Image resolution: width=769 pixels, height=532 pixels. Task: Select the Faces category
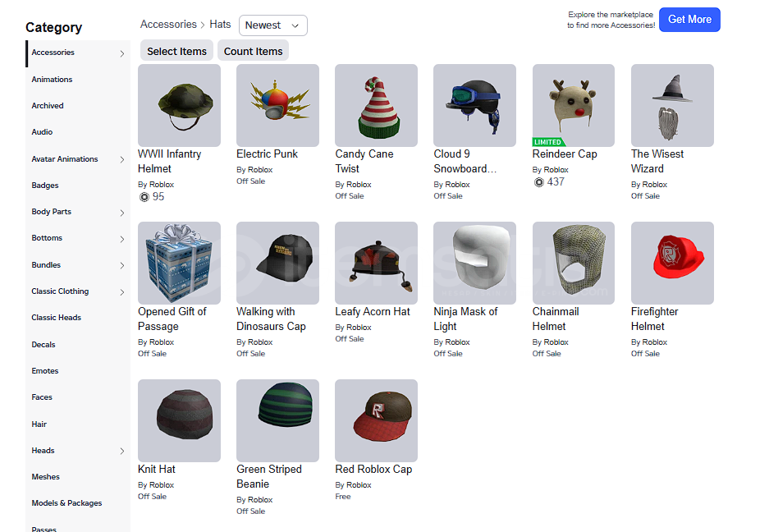point(42,397)
